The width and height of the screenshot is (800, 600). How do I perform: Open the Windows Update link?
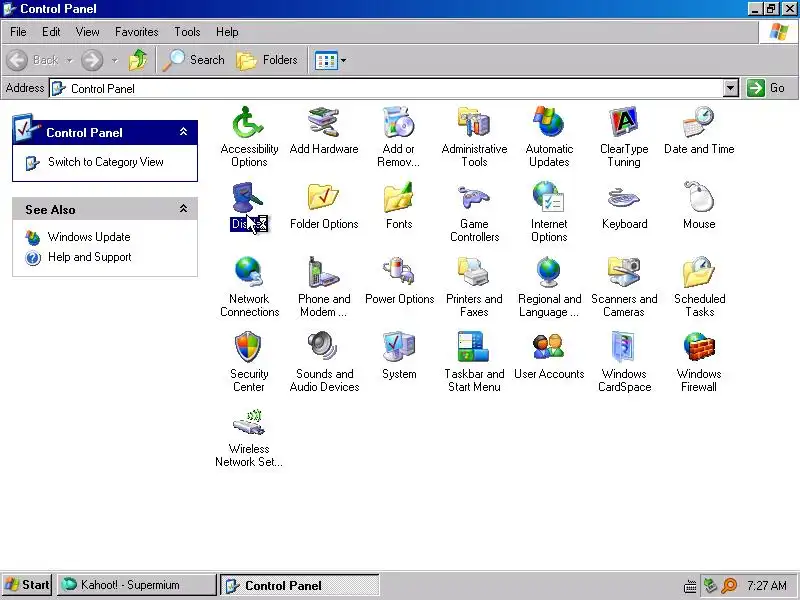point(89,237)
